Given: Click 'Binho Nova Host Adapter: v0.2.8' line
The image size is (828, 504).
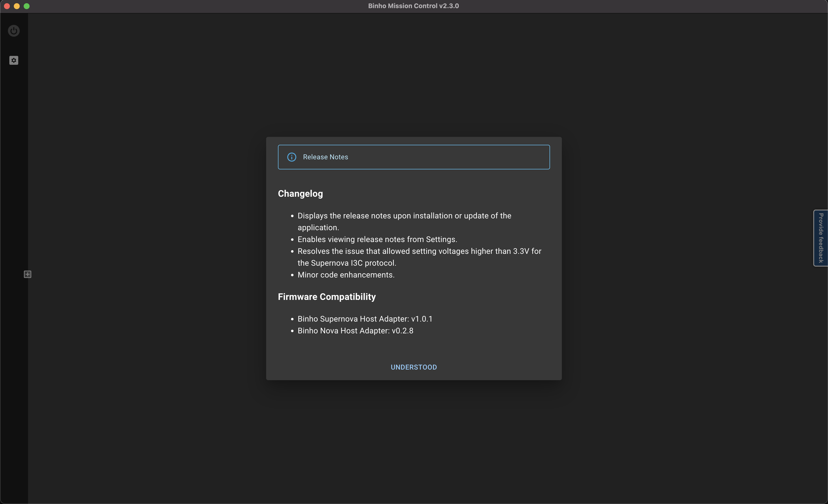Looking at the screenshot, I should 356,331.
